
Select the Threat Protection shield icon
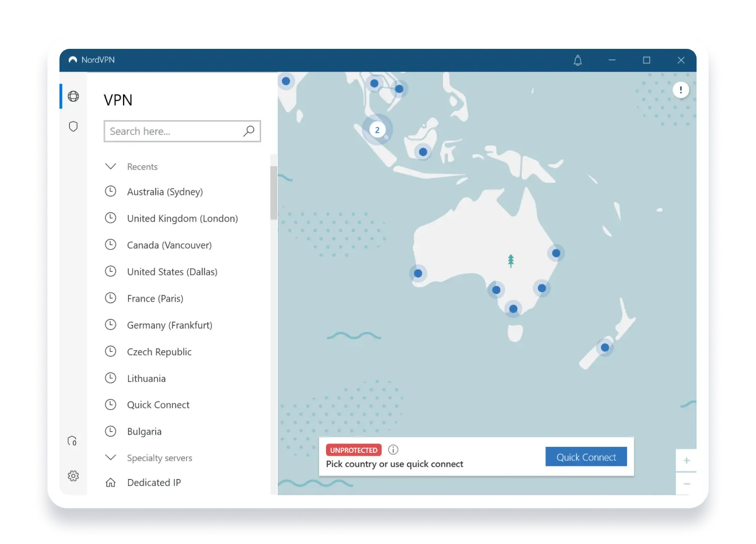pyautogui.click(x=73, y=126)
